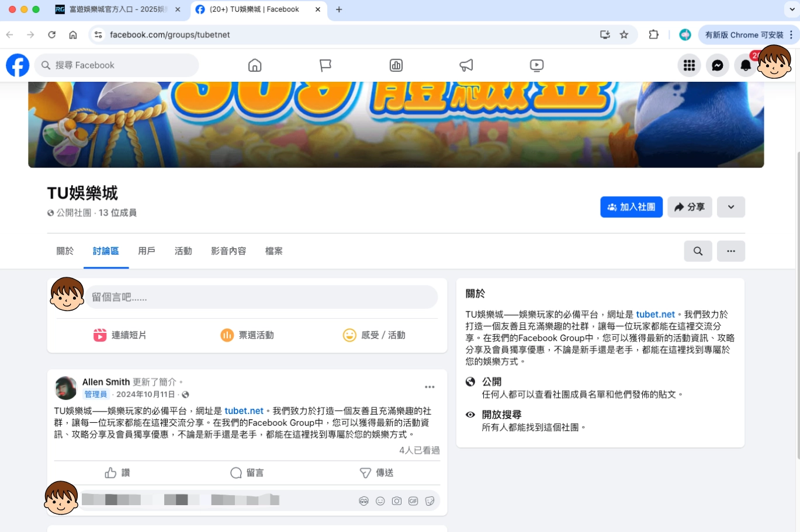Click the install app icon in address bar
This screenshot has width=800, height=532.
[x=605, y=35]
